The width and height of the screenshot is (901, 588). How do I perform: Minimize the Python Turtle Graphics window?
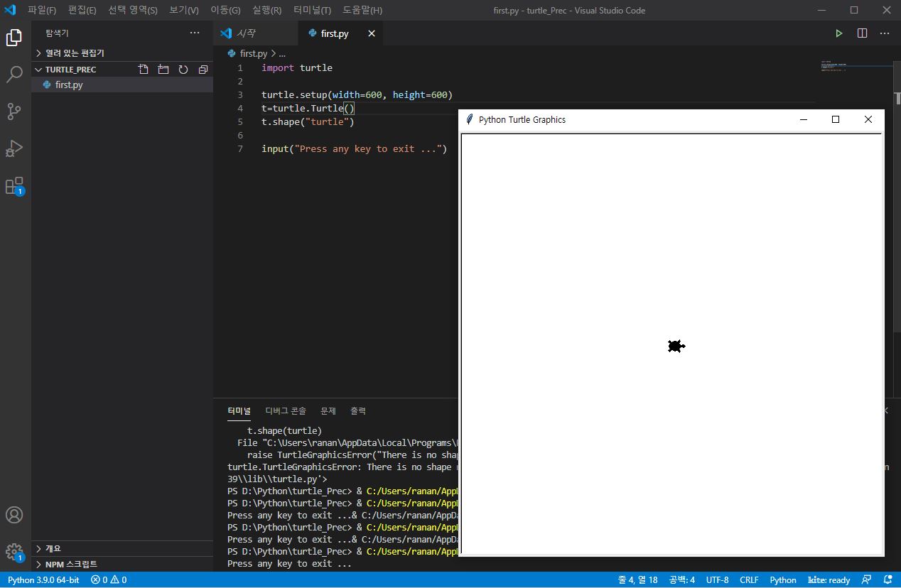tap(804, 119)
